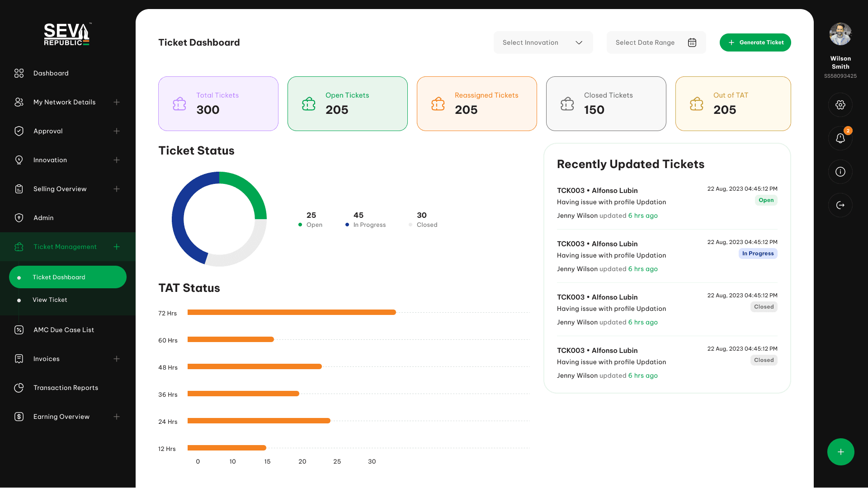Expand the Earning Overview plus
Viewport: 868px width, 488px height.
117,417
